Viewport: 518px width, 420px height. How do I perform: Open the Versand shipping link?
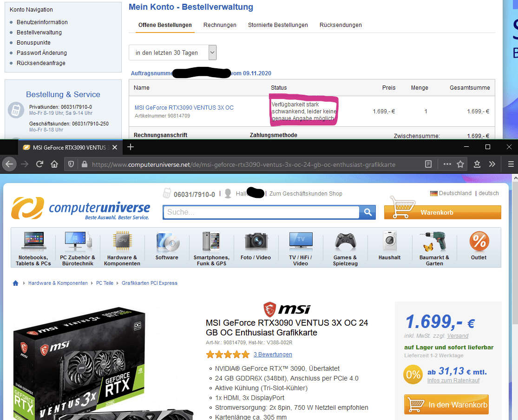pyautogui.click(x=458, y=336)
